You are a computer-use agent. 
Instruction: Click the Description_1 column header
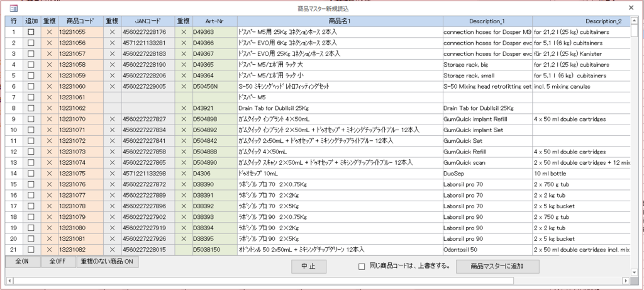(487, 21)
